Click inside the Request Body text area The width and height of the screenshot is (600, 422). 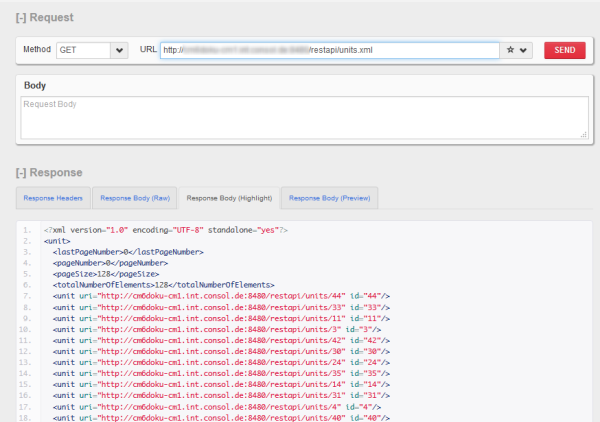tap(300, 116)
